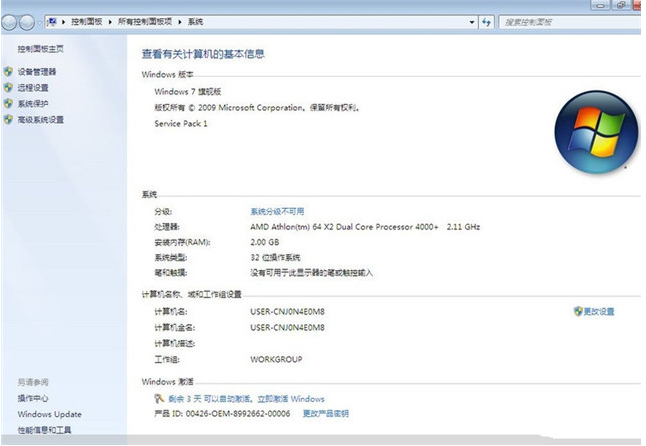Click shield icon beside 设备管理器

pos(8,72)
